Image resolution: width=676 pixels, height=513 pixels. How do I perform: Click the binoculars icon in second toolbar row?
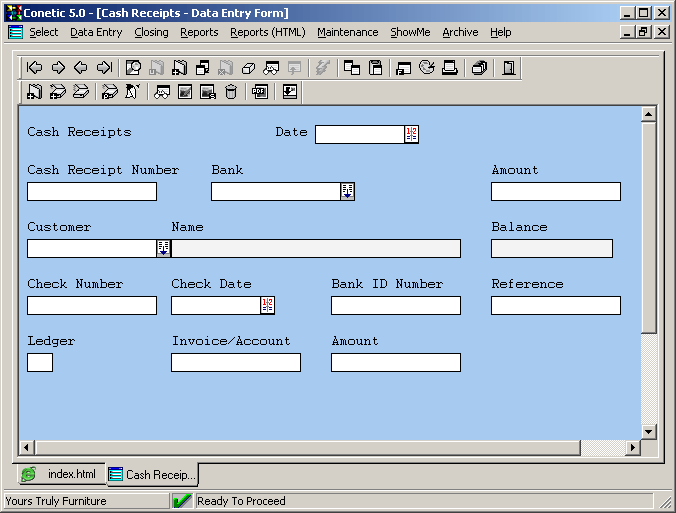(161, 92)
